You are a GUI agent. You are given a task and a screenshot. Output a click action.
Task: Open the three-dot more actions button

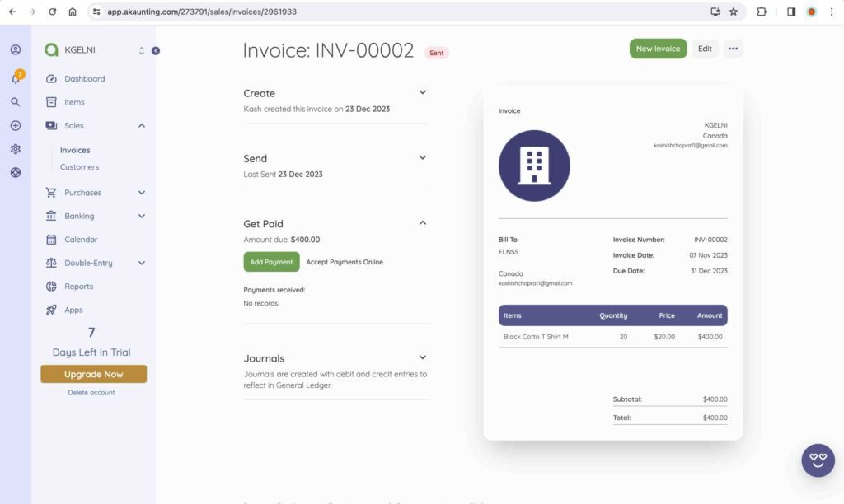(x=733, y=49)
